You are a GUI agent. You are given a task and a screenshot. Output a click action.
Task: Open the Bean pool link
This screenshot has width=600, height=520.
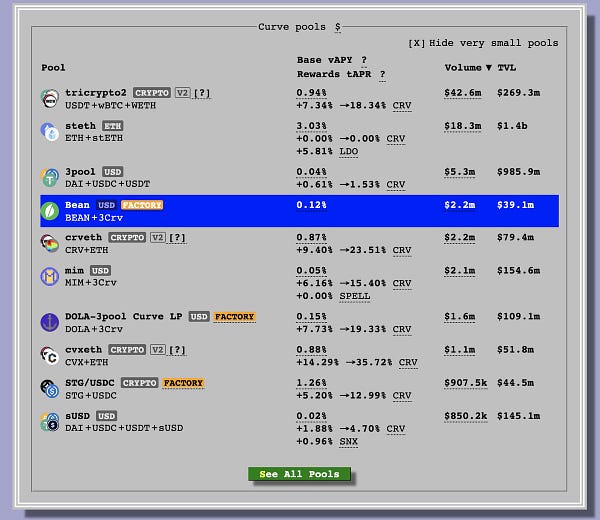click(77, 205)
